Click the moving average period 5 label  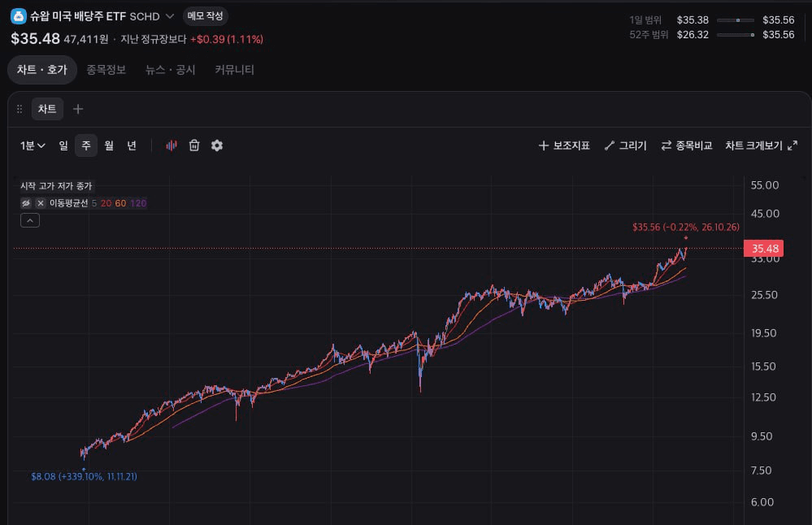click(x=94, y=203)
